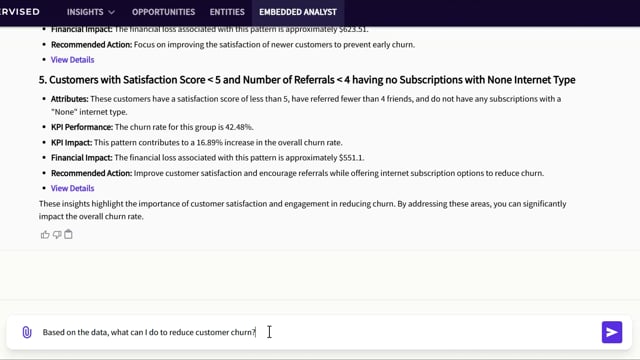Click the closing summary paragraph about churn
This screenshot has width=640, height=360.
click(302, 210)
